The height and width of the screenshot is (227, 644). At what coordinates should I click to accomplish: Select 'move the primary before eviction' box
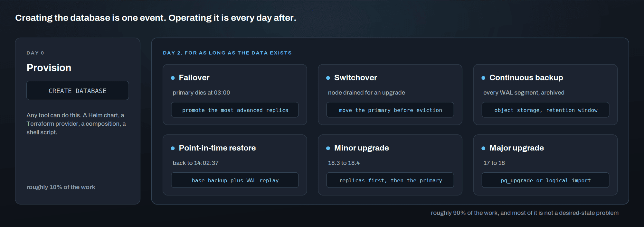pos(390,110)
